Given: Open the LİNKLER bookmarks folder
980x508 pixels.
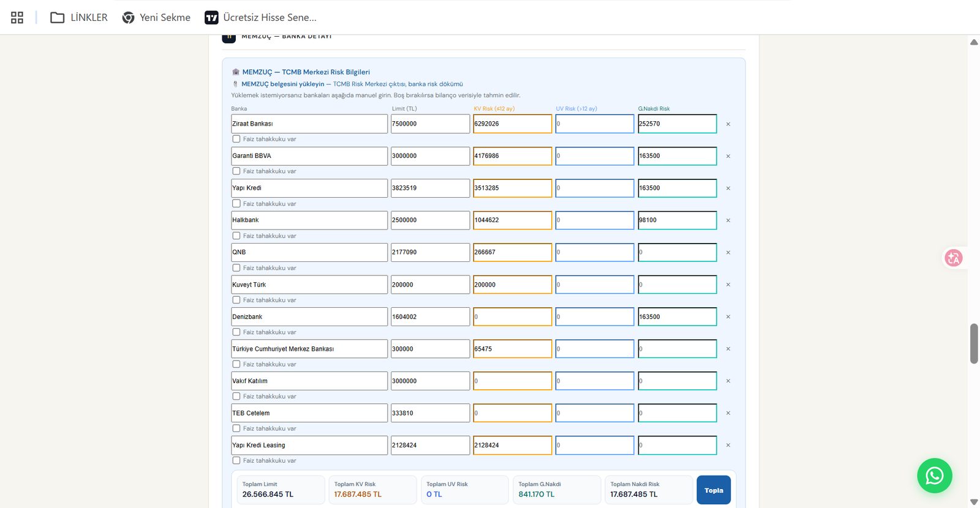Looking at the screenshot, I should (79, 18).
